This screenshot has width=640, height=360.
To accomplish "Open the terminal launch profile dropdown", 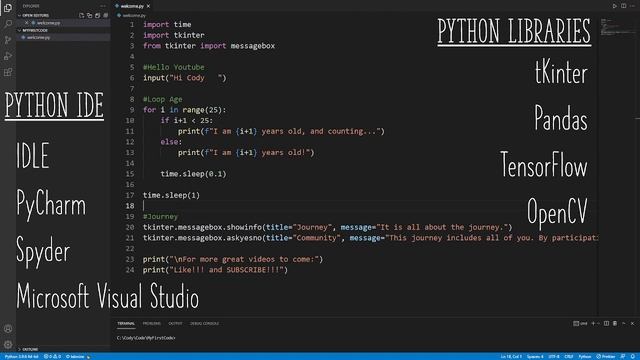I will tap(598, 323).
